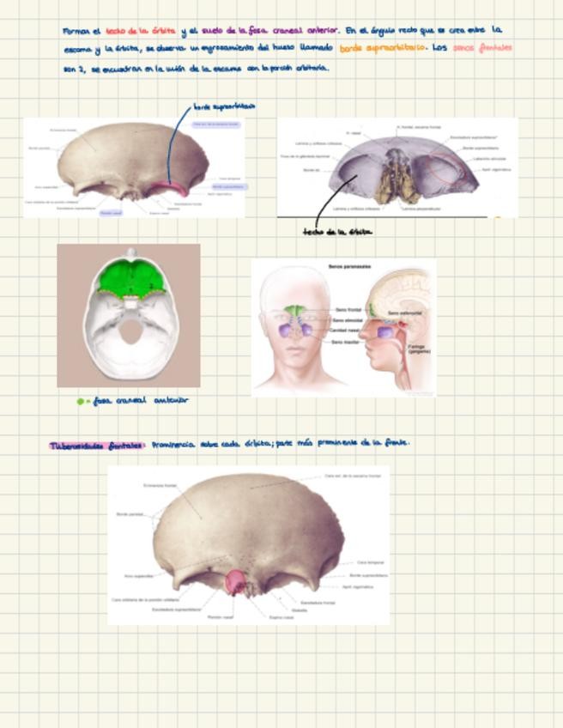Click 'Espina nasal' label in bottom image
Image resolution: width=563 pixels, height=728 pixels.
point(281,617)
